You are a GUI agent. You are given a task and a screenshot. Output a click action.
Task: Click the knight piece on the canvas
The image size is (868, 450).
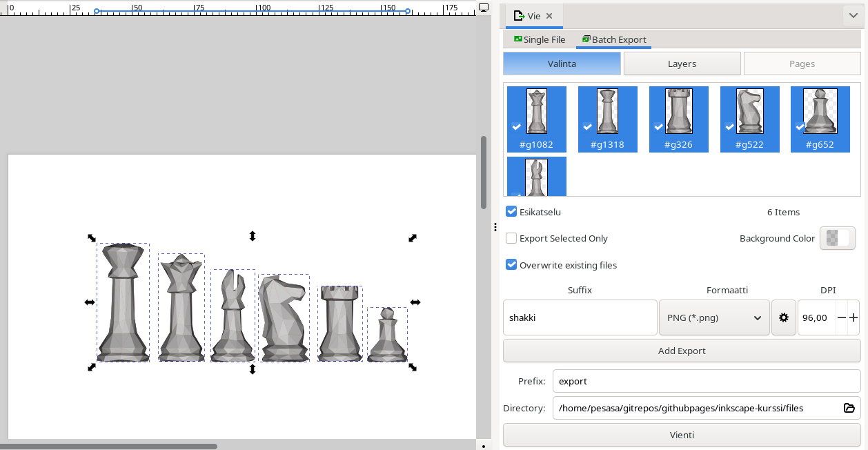click(x=284, y=317)
